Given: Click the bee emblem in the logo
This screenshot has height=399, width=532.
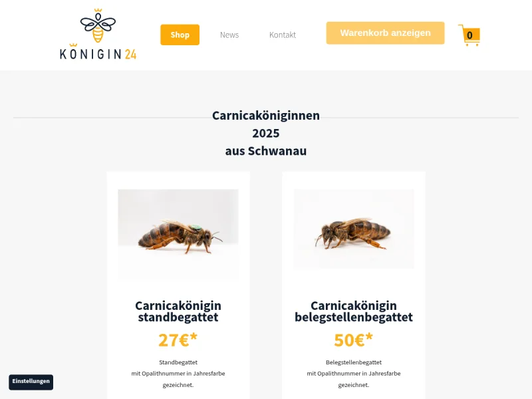Looking at the screenshot, I should pos(98,26).
